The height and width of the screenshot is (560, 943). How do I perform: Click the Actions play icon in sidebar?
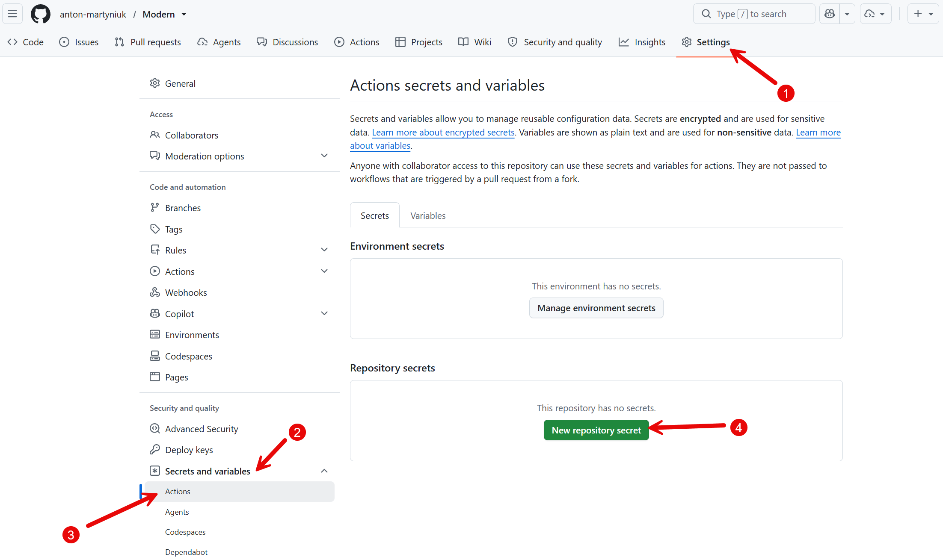[x=155, y=271]
